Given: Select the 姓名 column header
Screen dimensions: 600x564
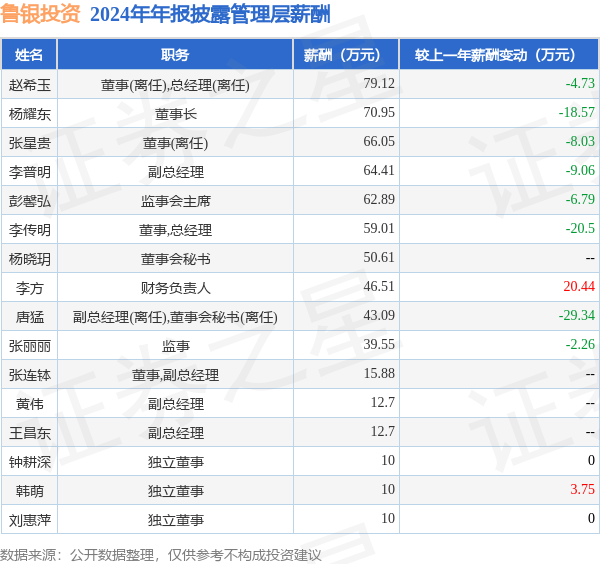Looking at the screenshot, I should [29, 55].
